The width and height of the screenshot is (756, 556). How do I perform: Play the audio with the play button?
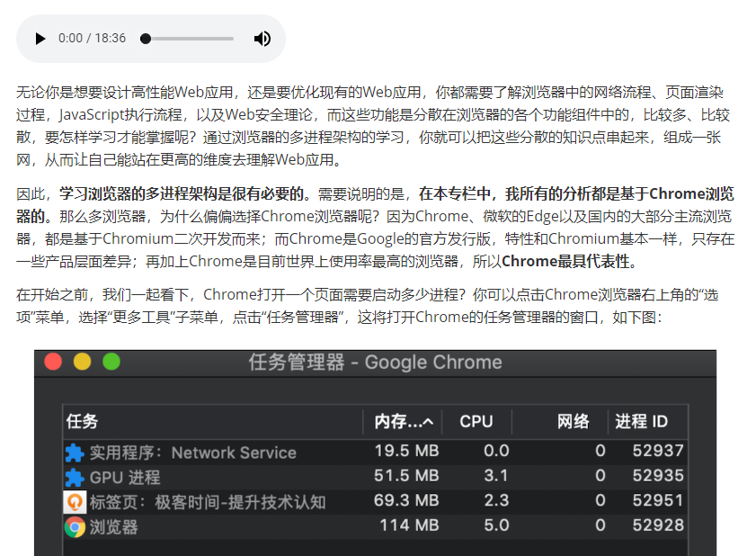[x=40, y=38]
